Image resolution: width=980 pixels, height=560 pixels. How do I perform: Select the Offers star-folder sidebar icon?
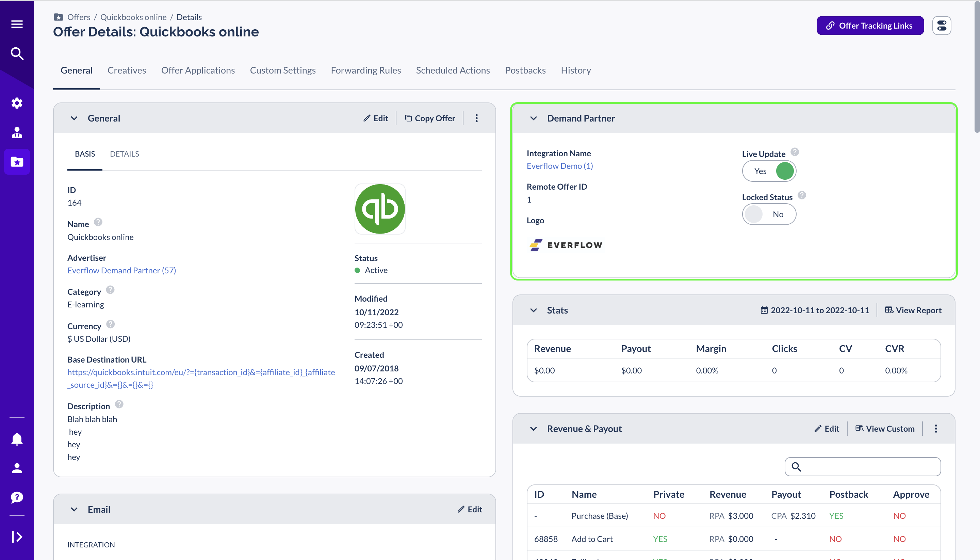[x=17, y=162]
